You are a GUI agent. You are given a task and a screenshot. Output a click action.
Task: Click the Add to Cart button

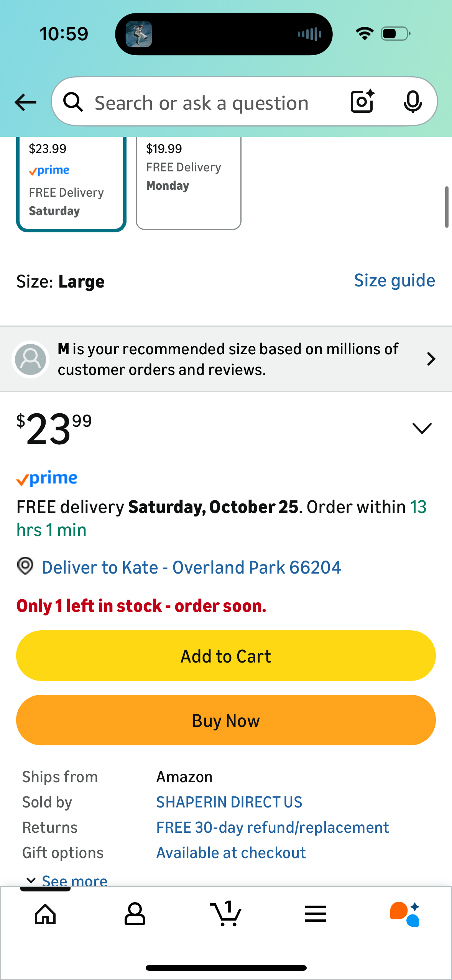[226, 656]
